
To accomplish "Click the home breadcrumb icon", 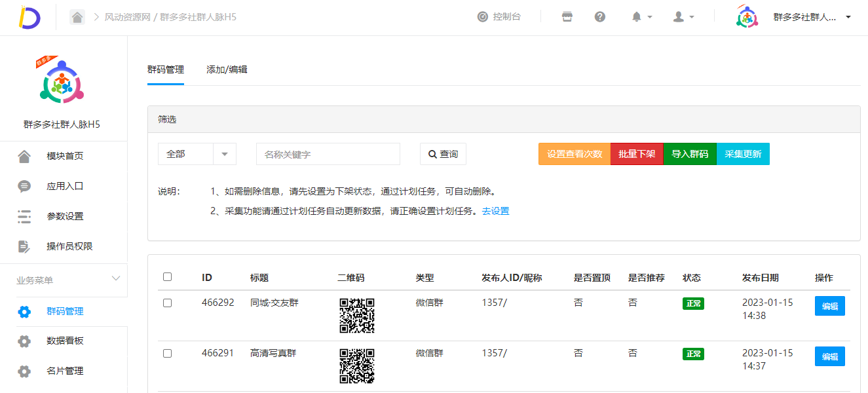I will (77, 16).
